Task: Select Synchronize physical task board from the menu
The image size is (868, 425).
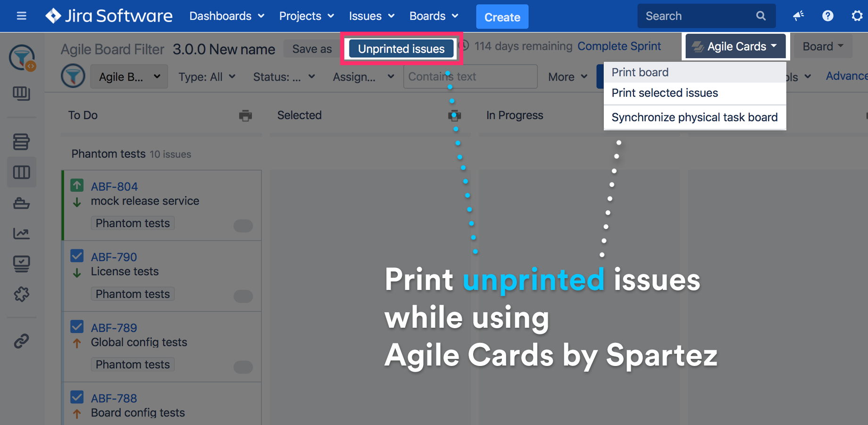Action: pyautogui.click(x=694, y=117)
